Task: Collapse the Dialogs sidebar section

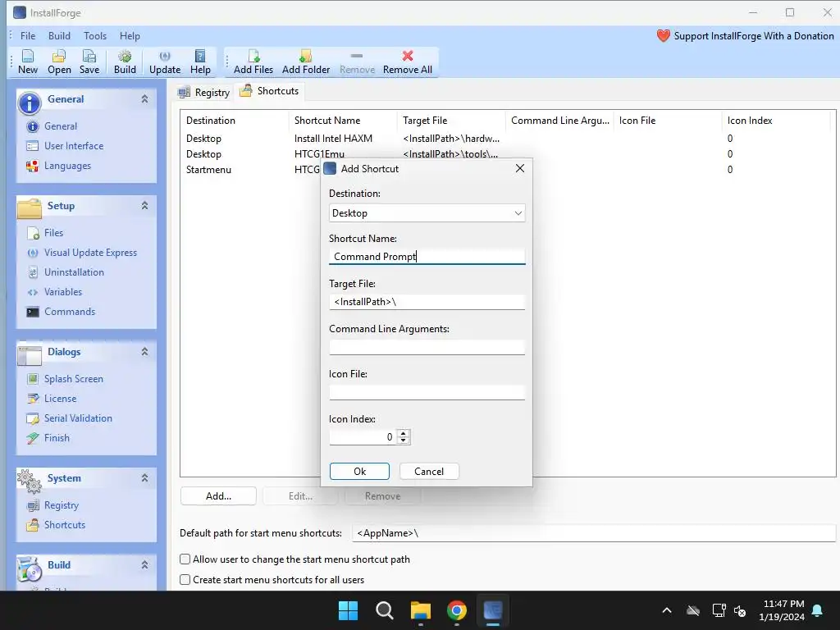Action: [x=144, y=352]
